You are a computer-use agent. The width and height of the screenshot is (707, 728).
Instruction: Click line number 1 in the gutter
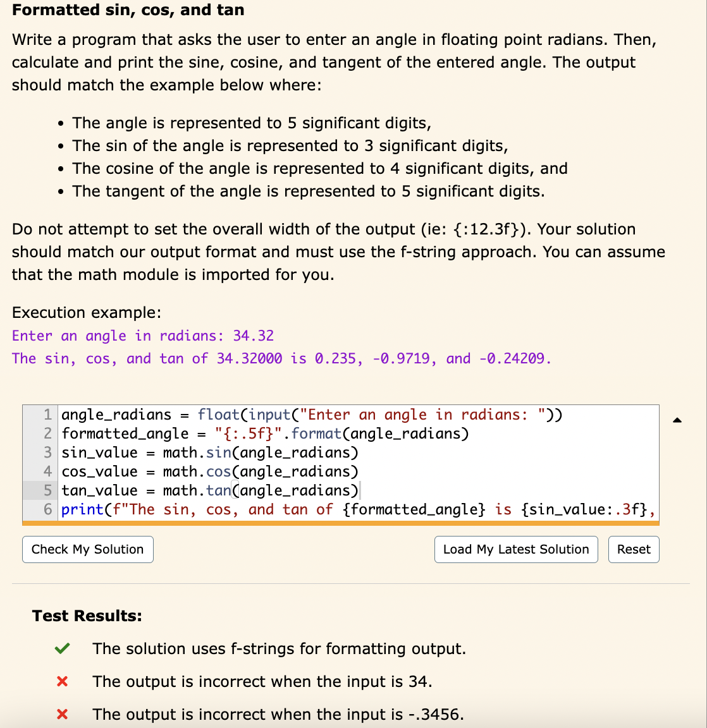(47, 415)
